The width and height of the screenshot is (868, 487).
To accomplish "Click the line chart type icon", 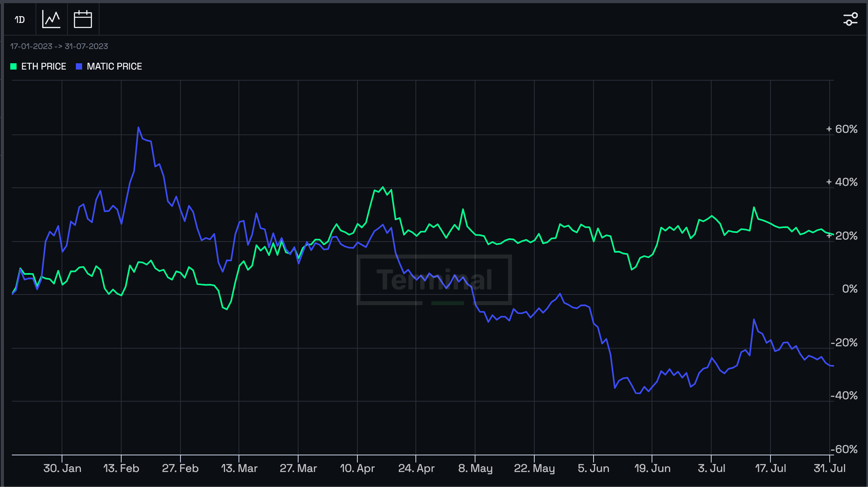I will point(52,19).
